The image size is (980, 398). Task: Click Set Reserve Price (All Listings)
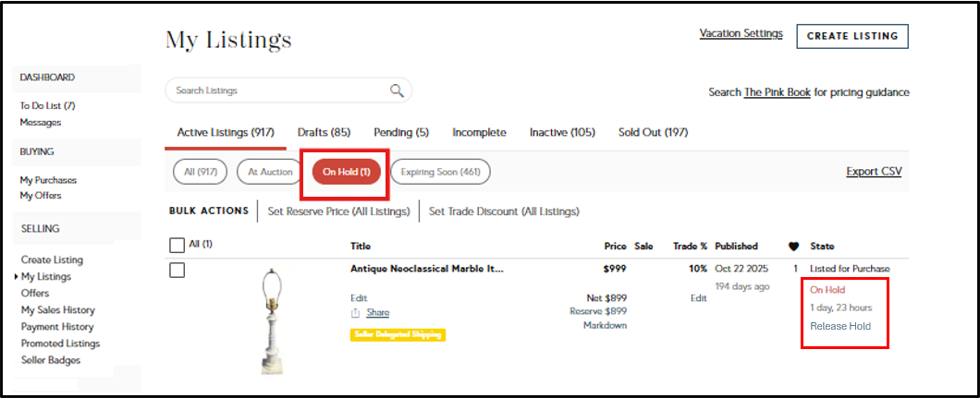tap(338, 211)
